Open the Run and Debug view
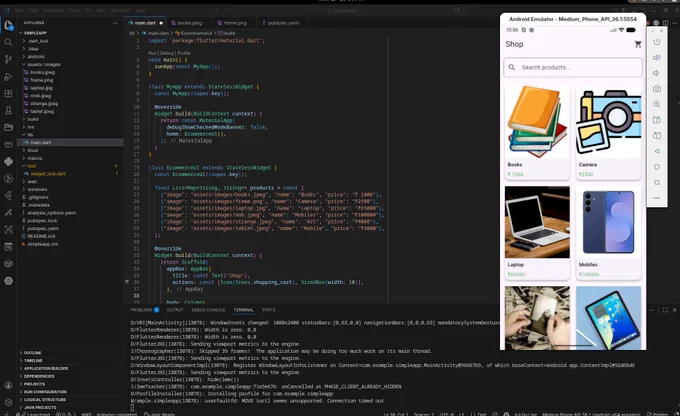The height and width of the screenshot is (416, 680). click(x=8, y=77)
